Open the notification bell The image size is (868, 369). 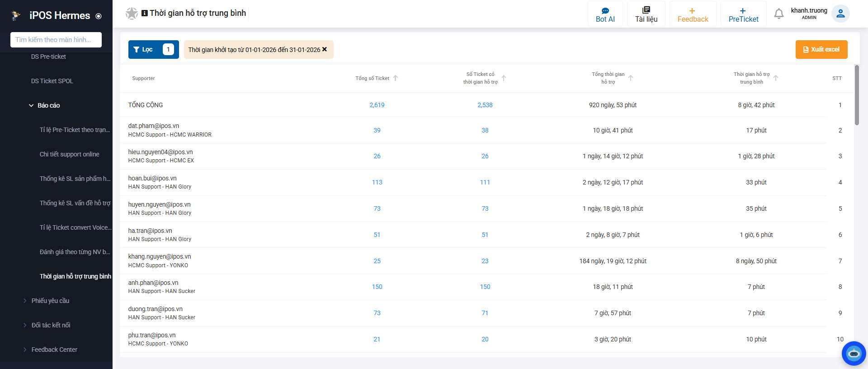tap(778, 14)
